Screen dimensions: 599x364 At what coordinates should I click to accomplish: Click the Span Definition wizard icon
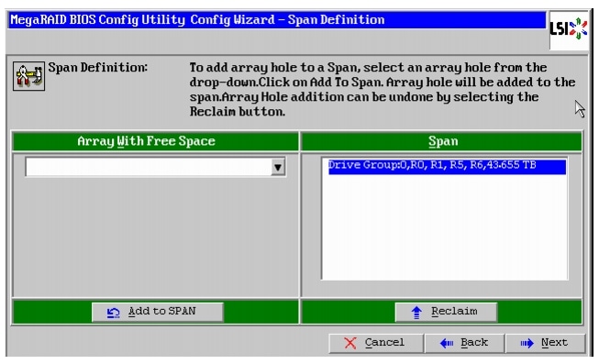click(x=28, y=76)
